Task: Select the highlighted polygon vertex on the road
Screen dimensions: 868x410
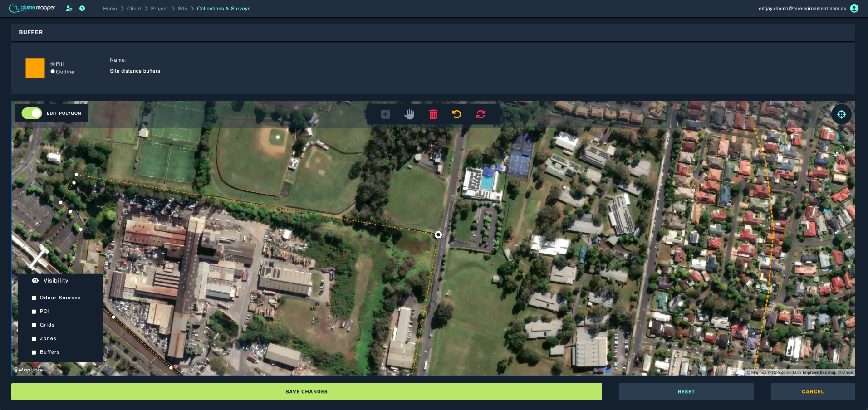Action: (x=438, y=234)
